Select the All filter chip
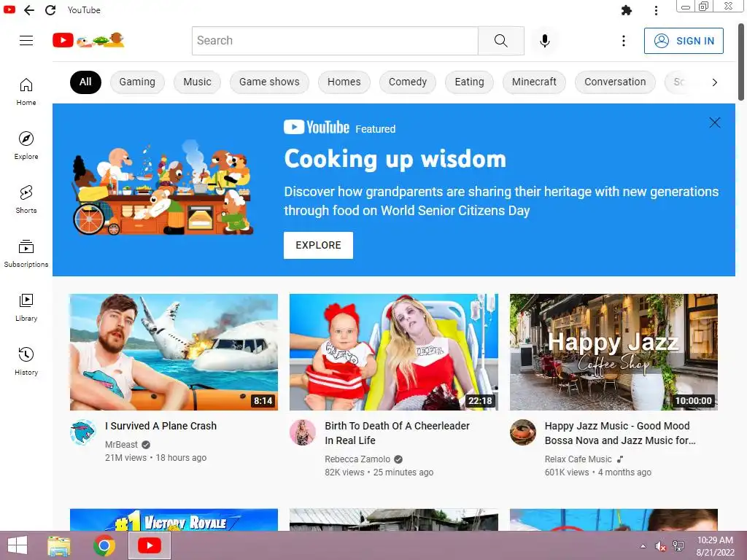Viewport: 747px width, 560px height. (x=85, y=82)
